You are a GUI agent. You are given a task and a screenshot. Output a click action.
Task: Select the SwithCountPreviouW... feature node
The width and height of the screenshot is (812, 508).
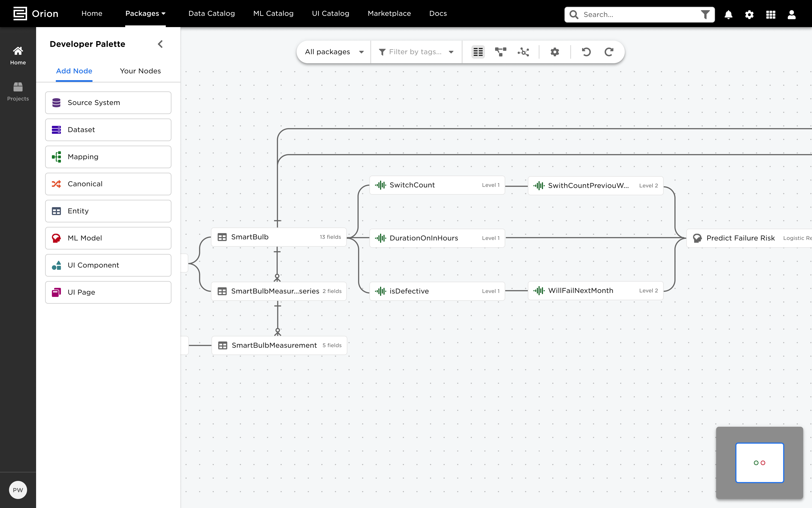pyautogui.click(x=596, y=186)
